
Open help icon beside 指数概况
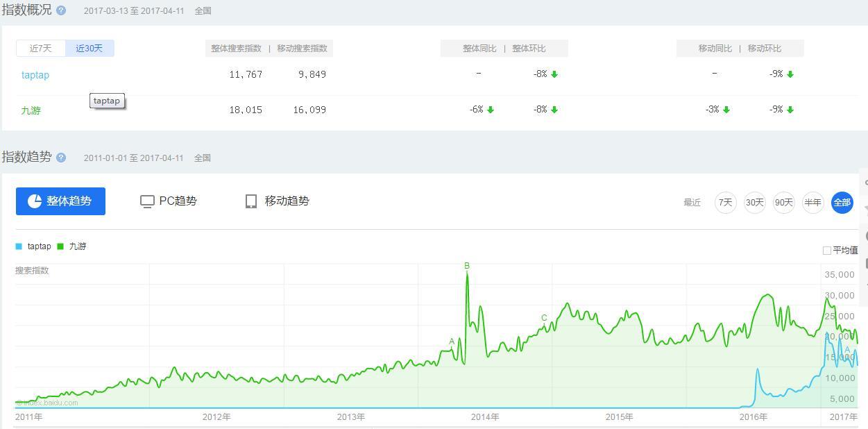(61, 10)
